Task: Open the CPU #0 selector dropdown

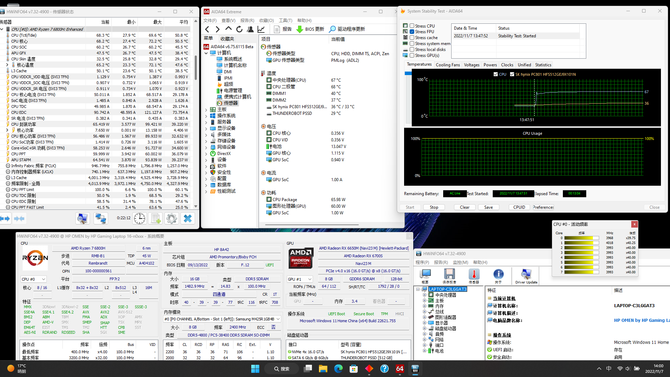Action: [33, 279]
